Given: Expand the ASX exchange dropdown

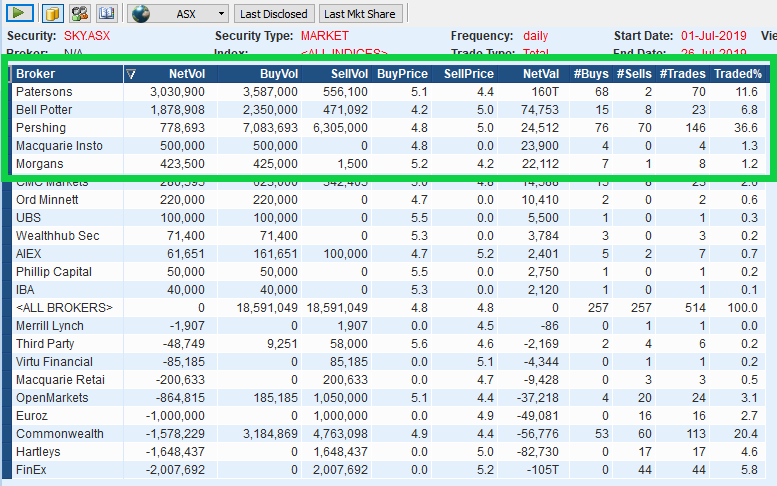Looking at the screenshot, I should [x=221, y=14].
